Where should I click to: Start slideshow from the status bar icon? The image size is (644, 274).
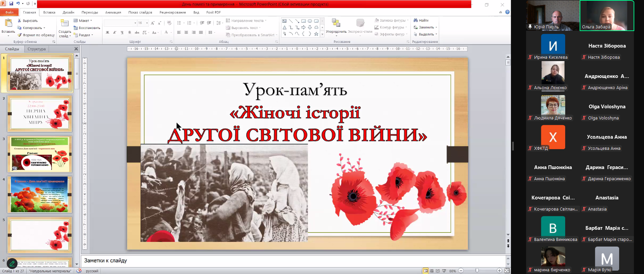(444, 271)
